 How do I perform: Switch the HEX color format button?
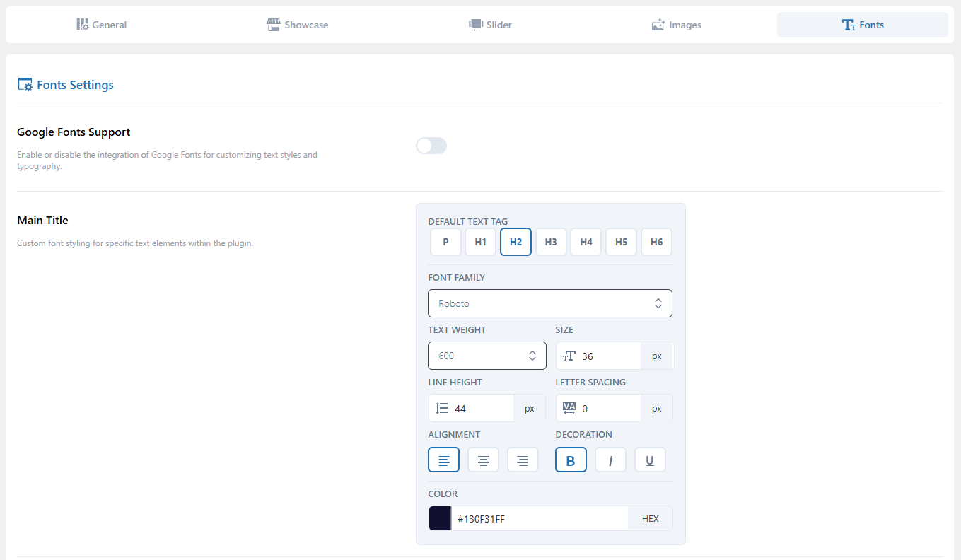[x=651, y=519]
